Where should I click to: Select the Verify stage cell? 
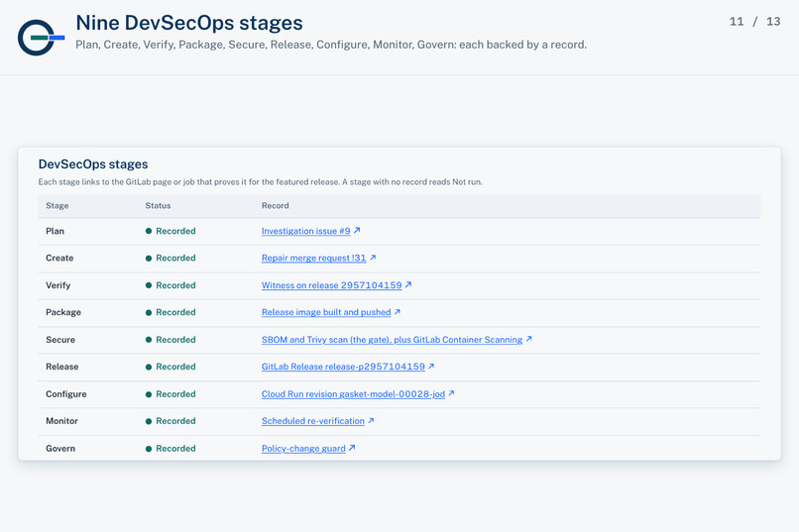(58, 285)
